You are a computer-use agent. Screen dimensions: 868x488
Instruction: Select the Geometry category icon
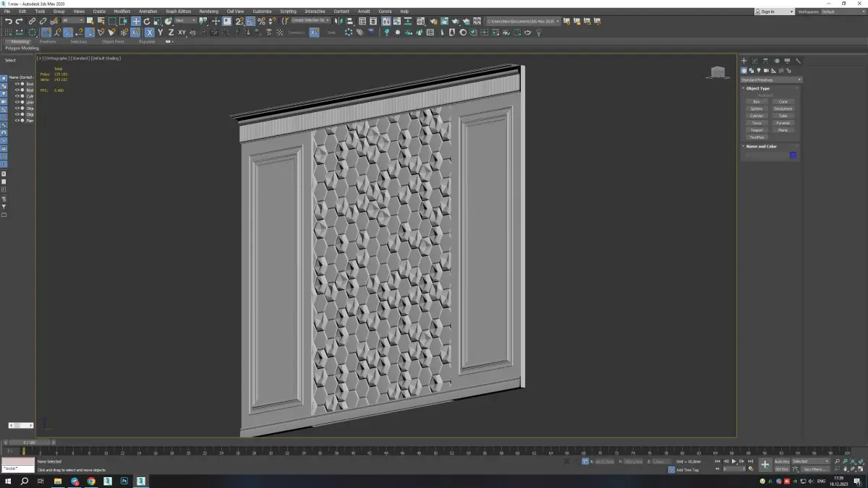744,71
